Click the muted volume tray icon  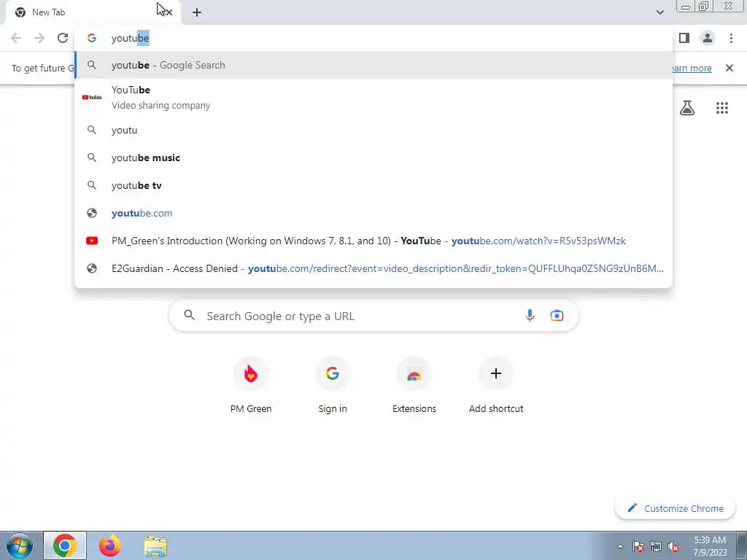click(x=673, y=546)
